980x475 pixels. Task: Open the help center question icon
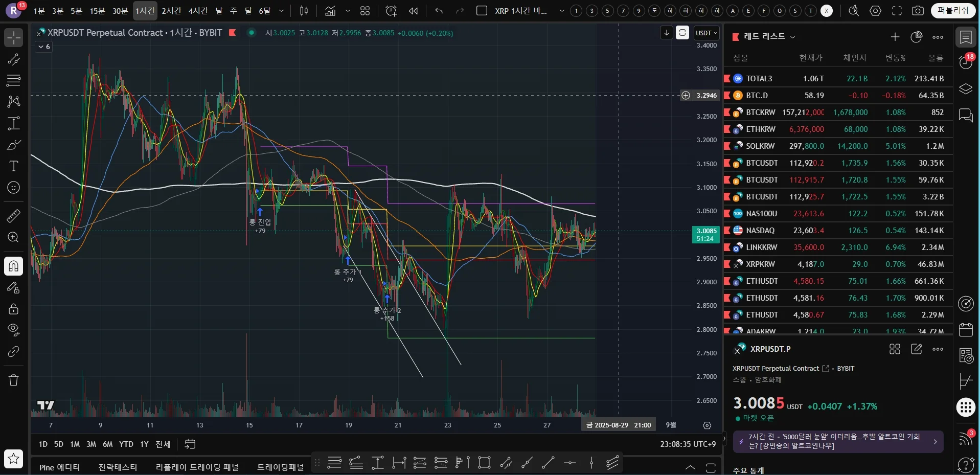tap(966, 465)
